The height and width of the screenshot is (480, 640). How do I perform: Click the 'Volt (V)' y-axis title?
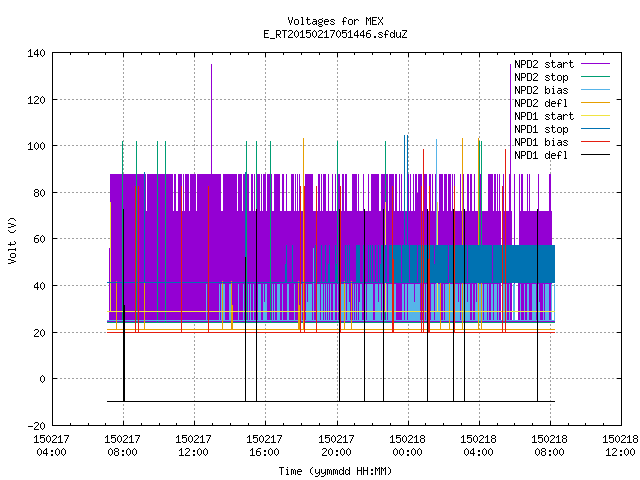click(13, 240)
